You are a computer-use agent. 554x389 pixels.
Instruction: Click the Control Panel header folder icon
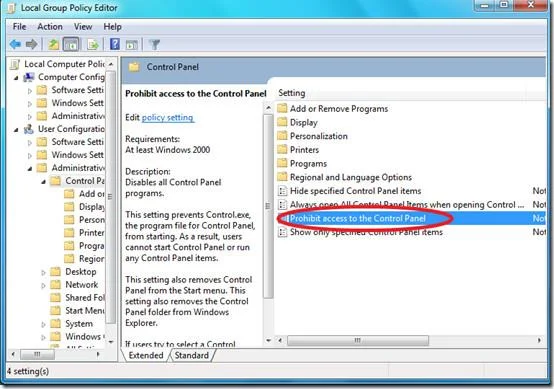[134, 66]
